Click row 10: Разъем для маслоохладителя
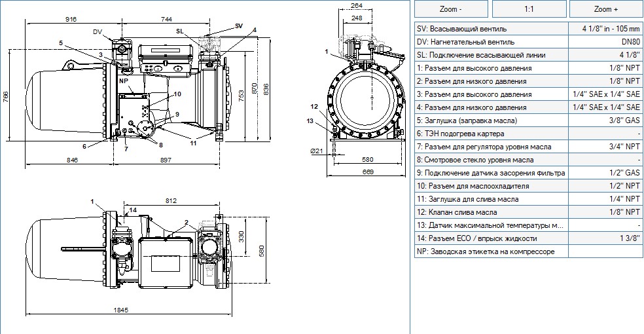The width and height of the screenshot is (644, 334). coord(528,186)
